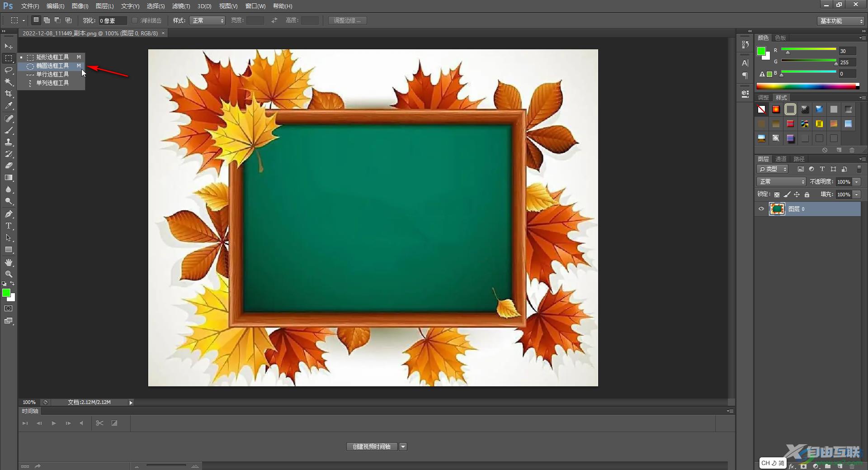Click 调整边缘 refine edge button
Screen dimensions: 868x470
(347, 20)
